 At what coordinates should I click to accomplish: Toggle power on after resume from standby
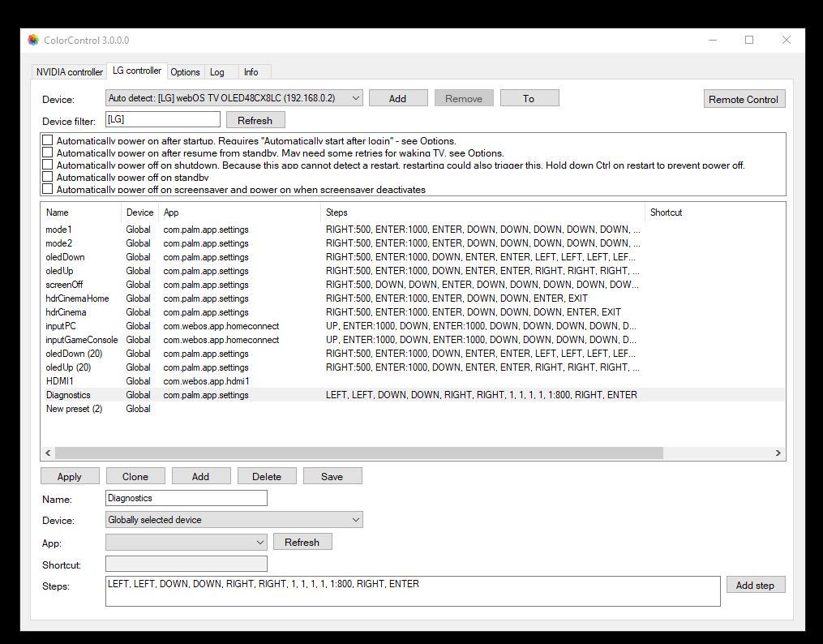coord(47,152)
